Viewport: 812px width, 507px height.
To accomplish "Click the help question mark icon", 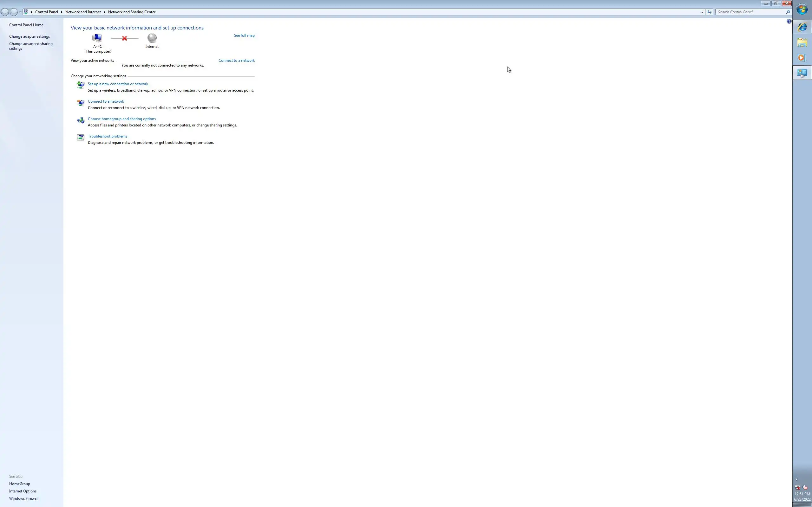I will coord(789,22).
